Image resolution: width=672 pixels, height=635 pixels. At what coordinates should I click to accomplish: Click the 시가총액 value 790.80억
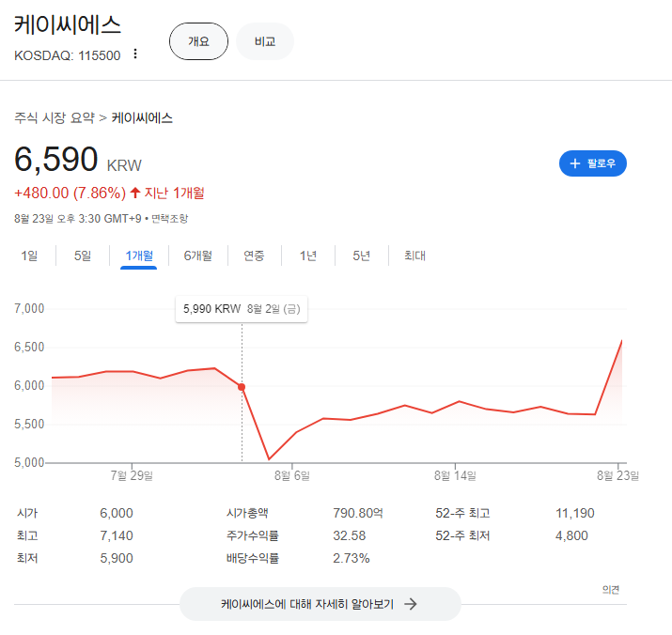[x=358, y=513]
